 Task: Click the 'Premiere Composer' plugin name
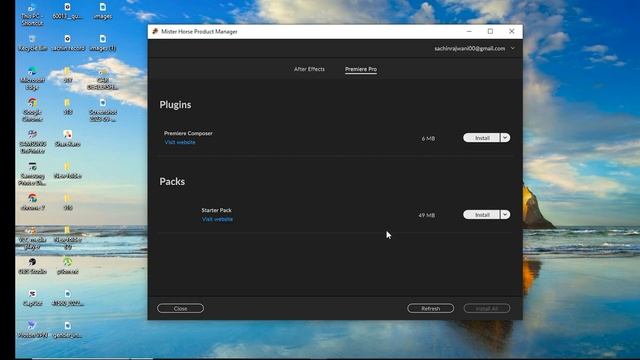[x=188, y=133]
